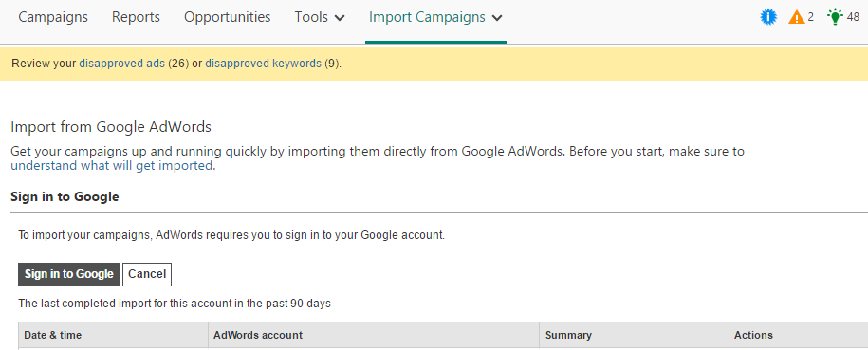Open the disapproved ads link
Screen dimensions: 868x350
coord(121,64)
